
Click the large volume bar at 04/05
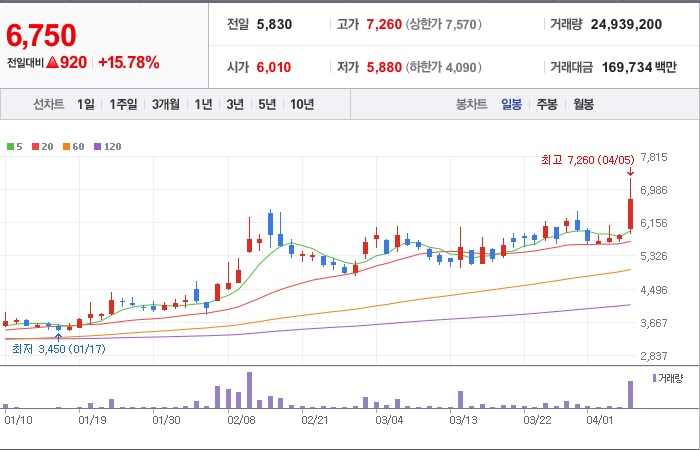[630, 394]
